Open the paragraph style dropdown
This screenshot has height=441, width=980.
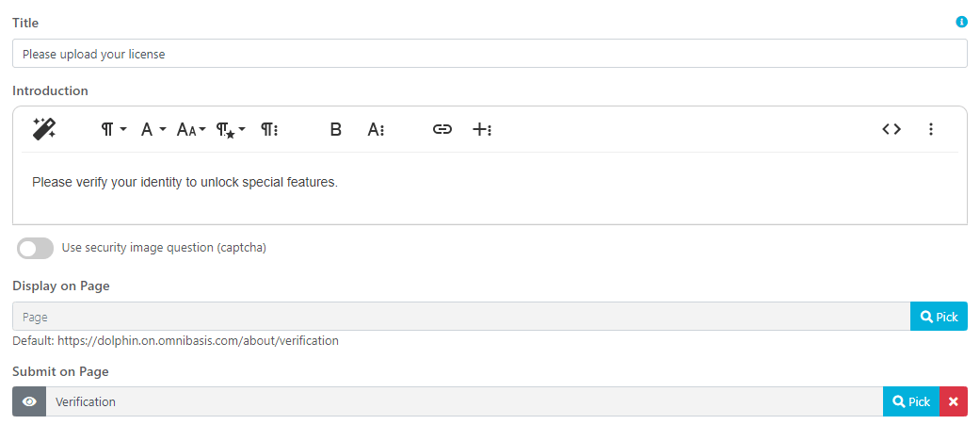pos(231,130)
